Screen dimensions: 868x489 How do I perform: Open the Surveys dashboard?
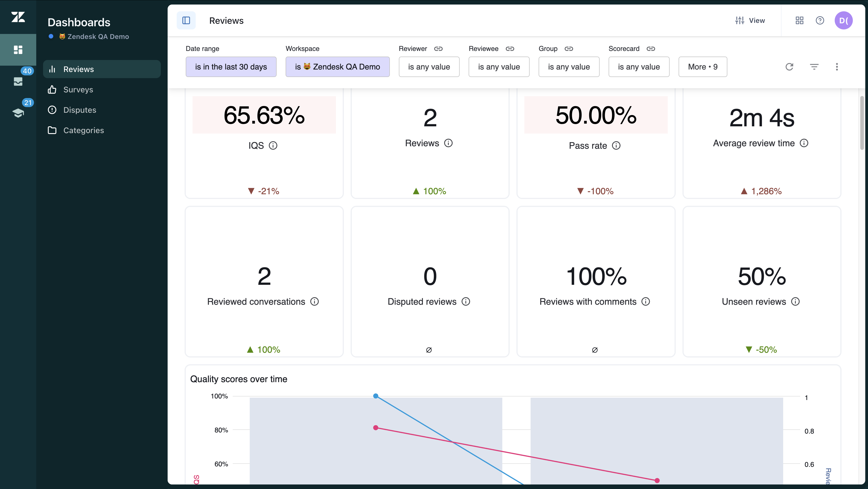click(102, 90)
